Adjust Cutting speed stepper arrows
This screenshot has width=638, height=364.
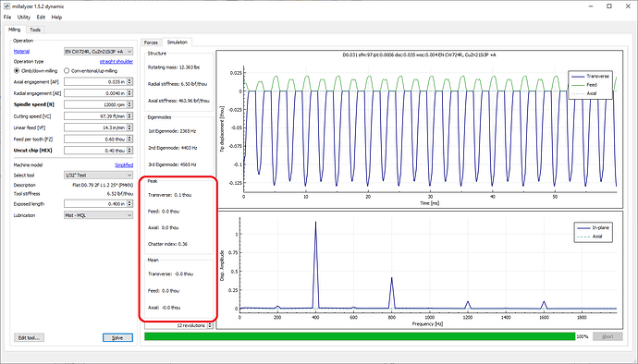click(129, 116)
